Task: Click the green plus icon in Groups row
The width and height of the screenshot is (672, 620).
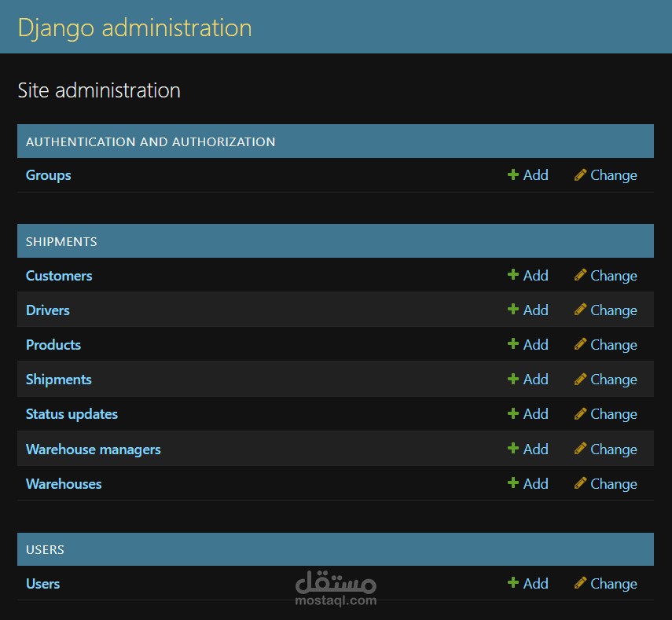Action: click(x=512, y=174)
